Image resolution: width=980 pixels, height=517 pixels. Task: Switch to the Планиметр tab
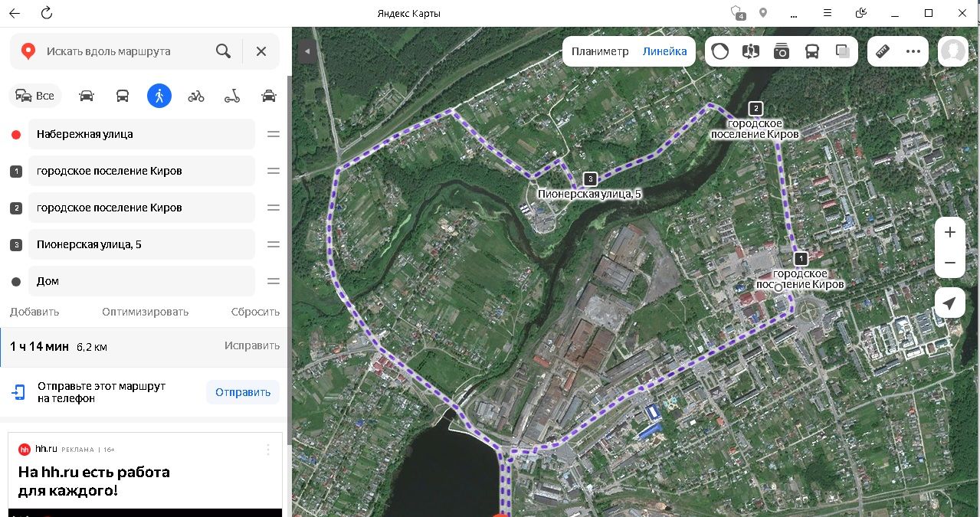(600, 51)
